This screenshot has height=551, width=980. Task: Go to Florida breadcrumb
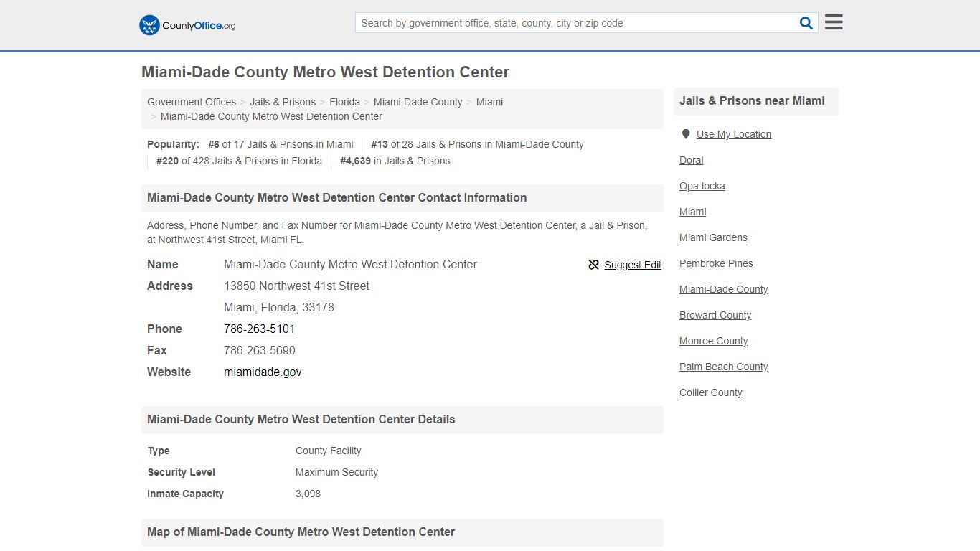(345, 102)
